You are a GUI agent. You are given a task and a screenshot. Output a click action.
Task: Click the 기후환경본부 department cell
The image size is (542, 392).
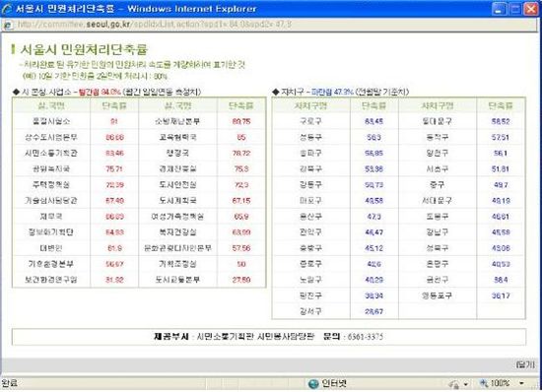click(51, 264)
